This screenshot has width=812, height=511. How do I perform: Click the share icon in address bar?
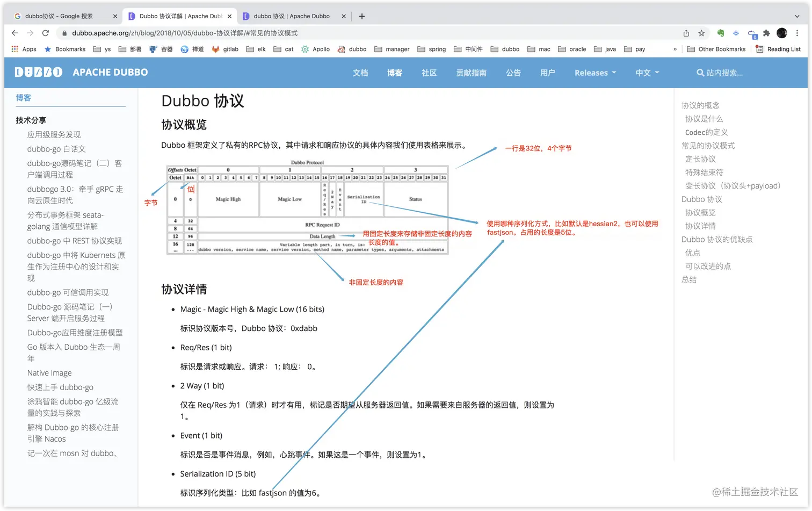tap(686, 33)
